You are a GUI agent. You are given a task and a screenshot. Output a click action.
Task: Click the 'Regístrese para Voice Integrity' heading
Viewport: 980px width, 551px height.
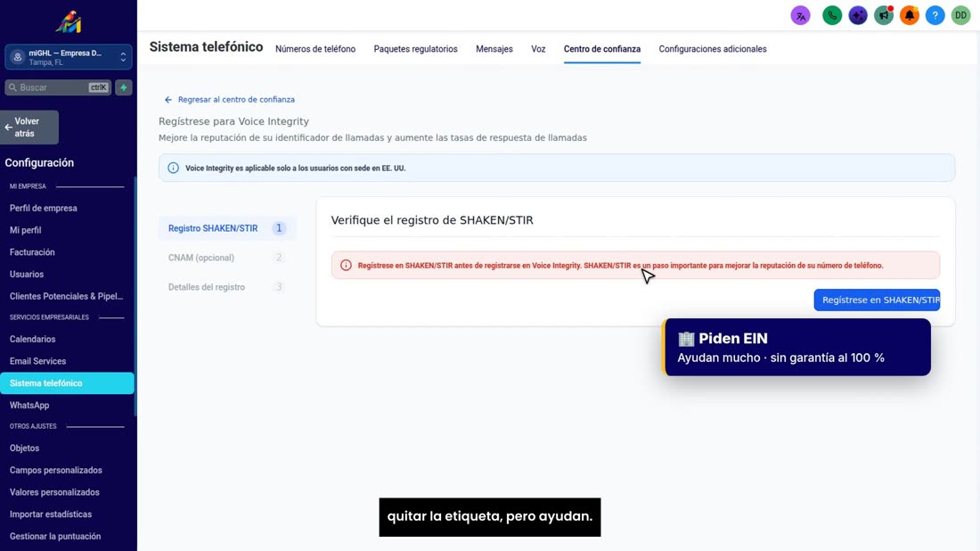click(x=233, y=121)
